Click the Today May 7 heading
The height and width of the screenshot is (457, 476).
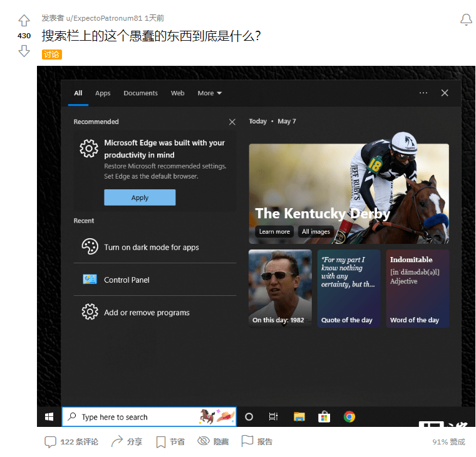click(x=272, y=121)
